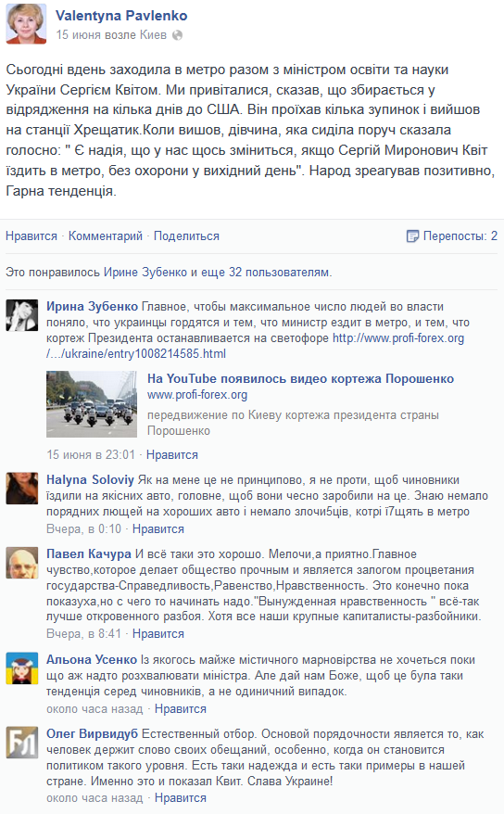
Task: Show the 32 other users who liked
Action: 279,272
